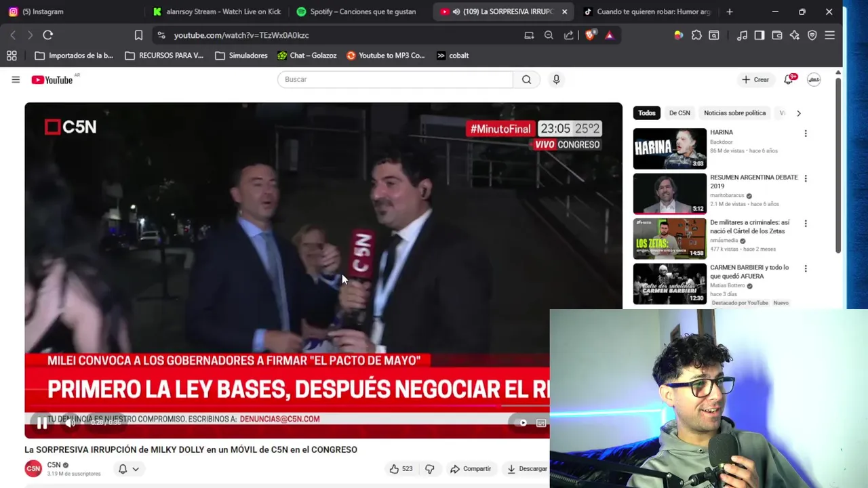Seek on the red video progress bar
The width and height of the screenshot is (868, 488).
coord(287,406)
